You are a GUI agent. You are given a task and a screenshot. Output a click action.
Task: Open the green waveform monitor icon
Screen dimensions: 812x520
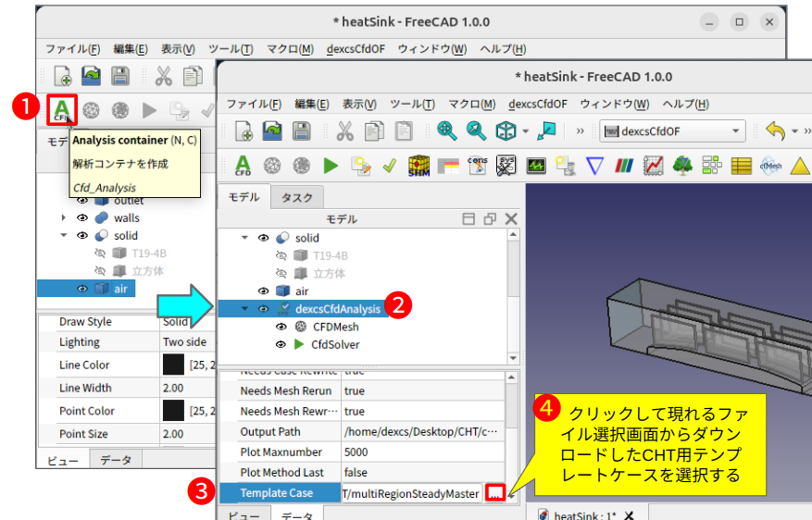pos(536,166)
